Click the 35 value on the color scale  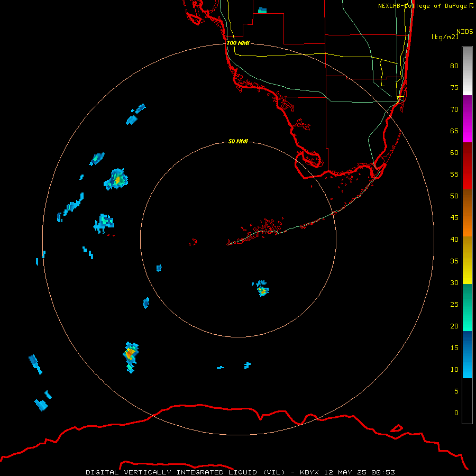point(454,261)
